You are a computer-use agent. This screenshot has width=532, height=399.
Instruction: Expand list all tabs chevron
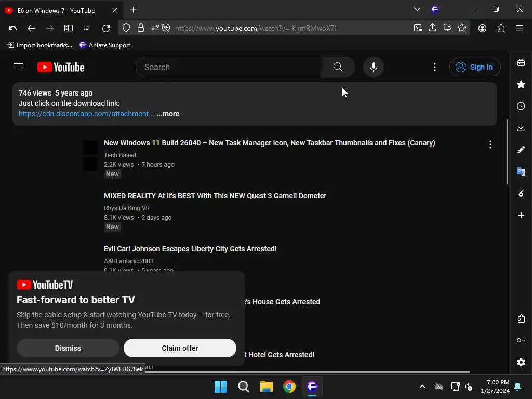tap(417, 9)
